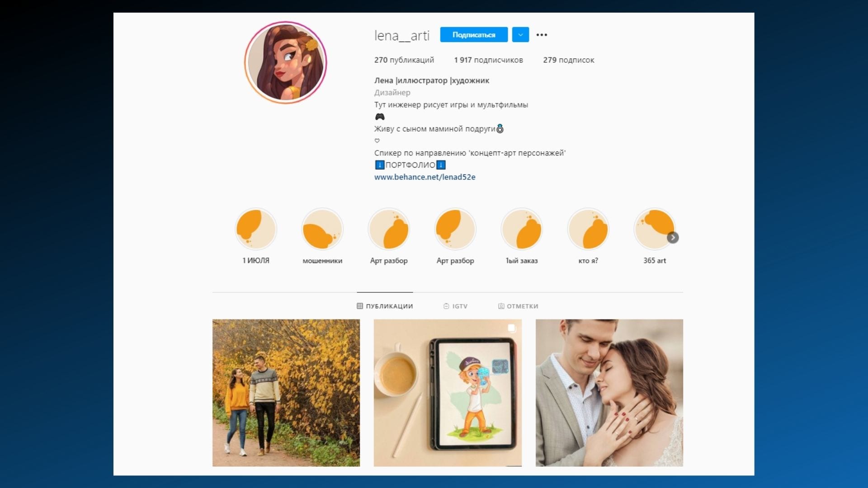Open the Behance portfolio link
The image size is (868, 488).
tap(424, 176)
